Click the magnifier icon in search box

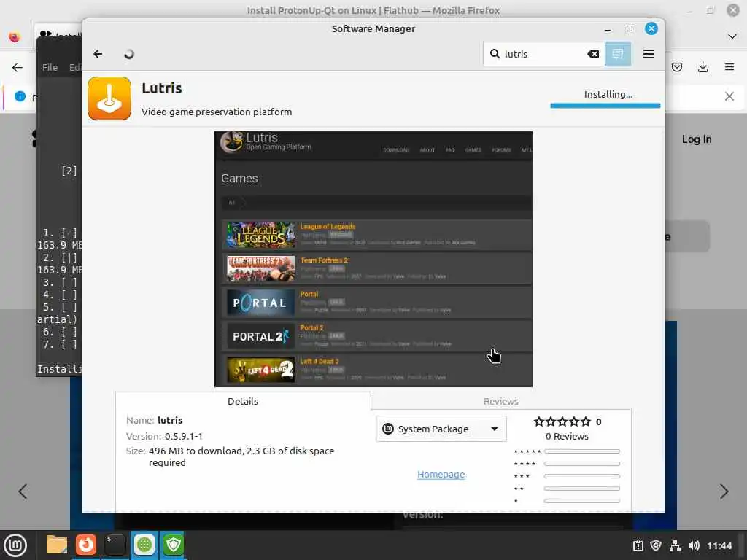coord(495,54)
